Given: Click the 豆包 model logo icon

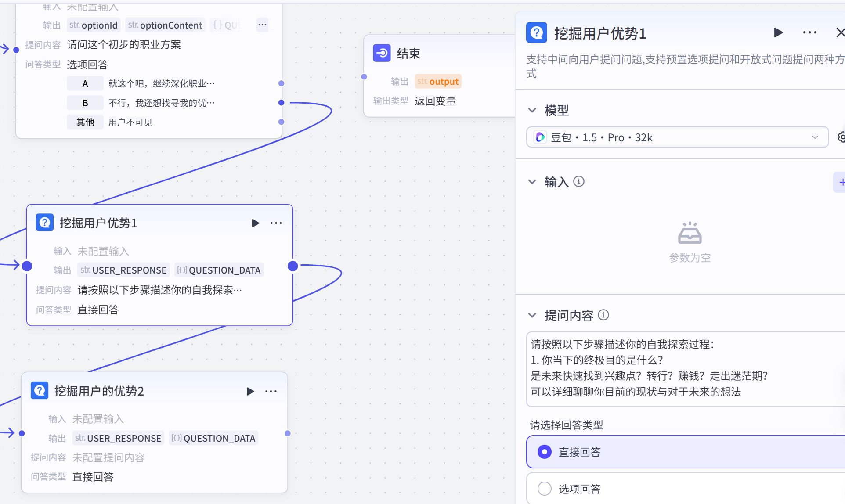Looking at the screenshot, I should (x=540, y=137).
